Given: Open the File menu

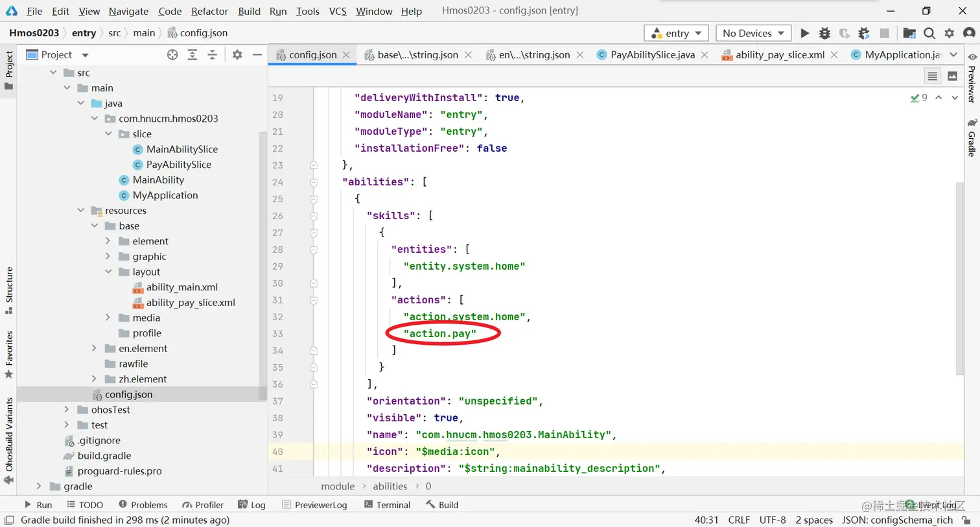Looking at the screenshot, I should click(34, 11).
